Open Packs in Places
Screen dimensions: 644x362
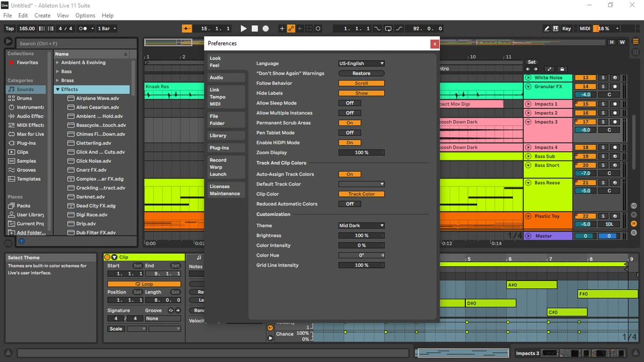pos(24,205)
